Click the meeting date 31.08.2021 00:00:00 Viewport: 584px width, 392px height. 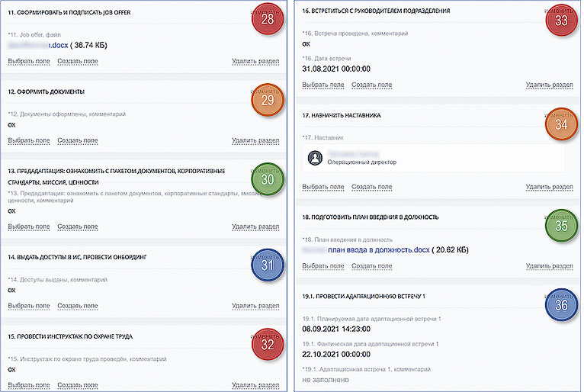click(x=336, y=69)
